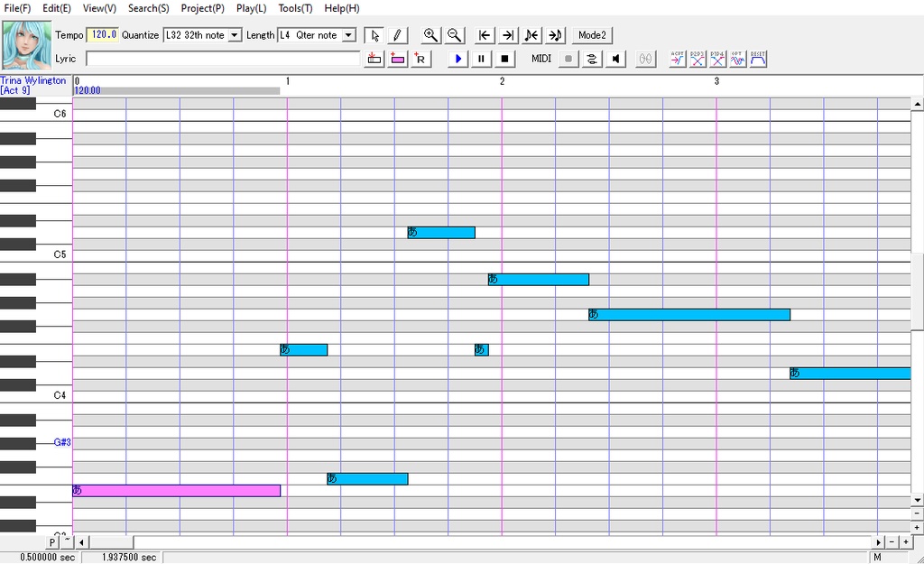The width and height of the screenshot is (924, 564).
Task: Toggle the Mode2 button
Action: 592,35
